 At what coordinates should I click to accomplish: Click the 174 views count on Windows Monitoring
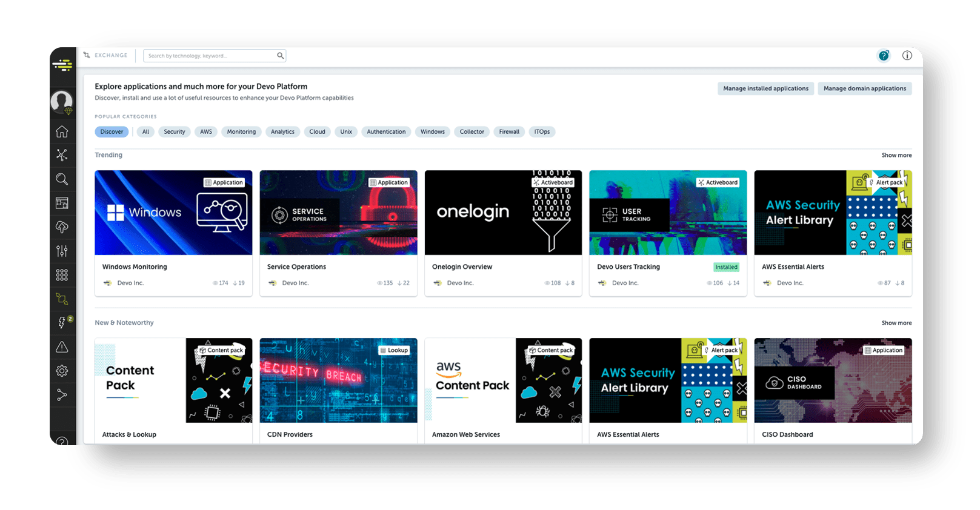click(221, 283)
